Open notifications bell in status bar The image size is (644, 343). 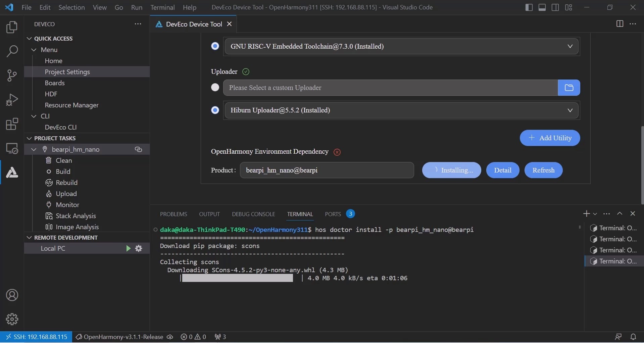(633, 337)
